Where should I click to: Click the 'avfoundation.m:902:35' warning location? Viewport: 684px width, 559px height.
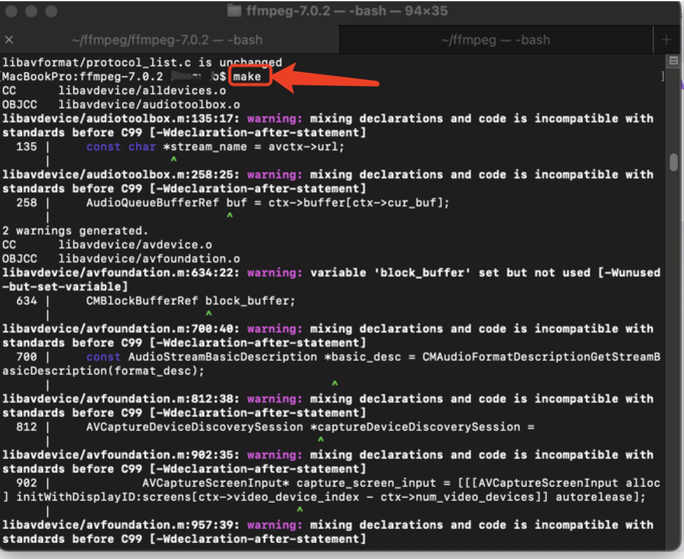click(x=121, y=455)
